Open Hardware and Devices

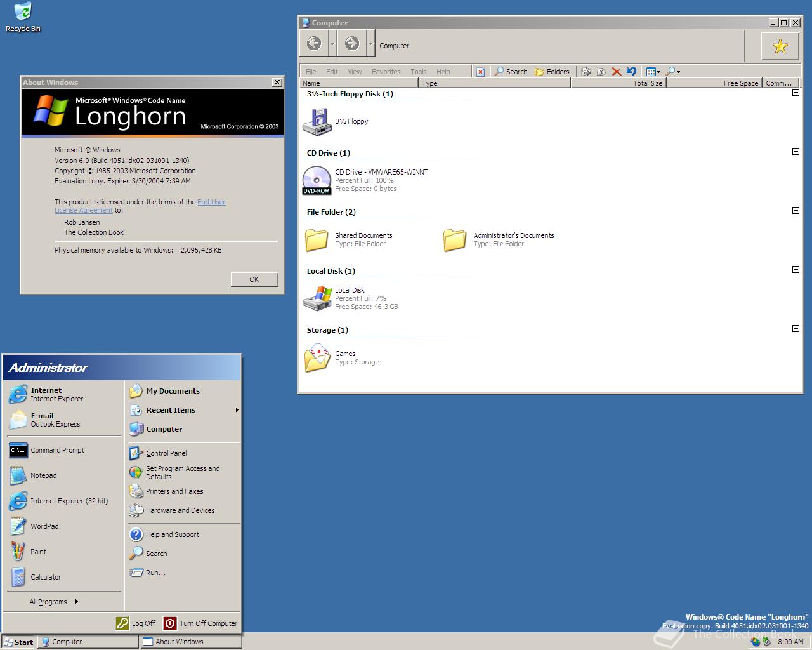click(x=184, y=510)
